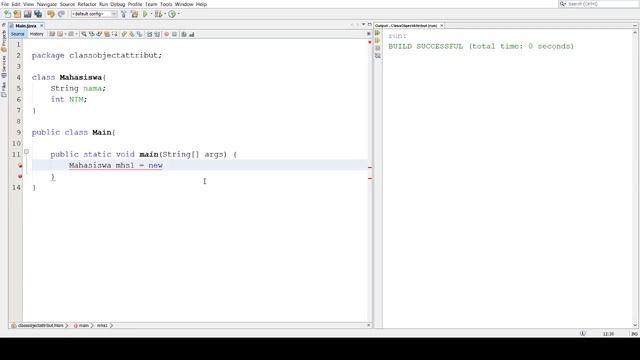Click the Build Project hammer icon
Screen dimensions: 640x360
[124, 14]
